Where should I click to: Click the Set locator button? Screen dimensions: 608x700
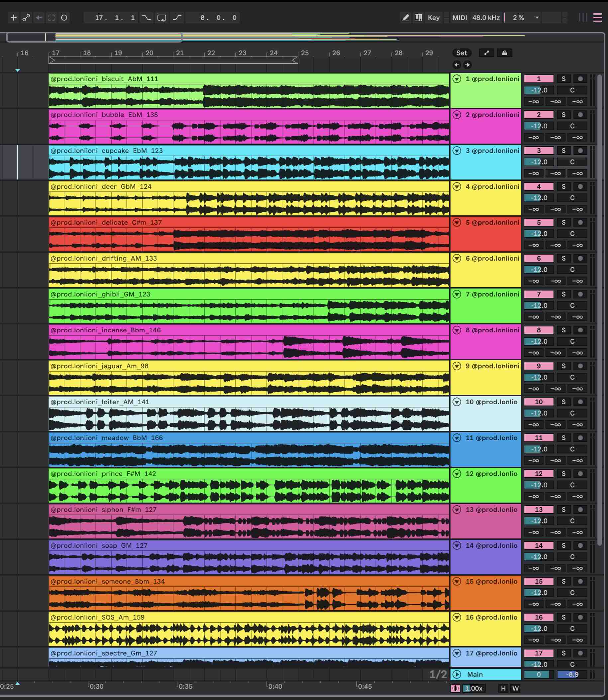pos(461,53)
